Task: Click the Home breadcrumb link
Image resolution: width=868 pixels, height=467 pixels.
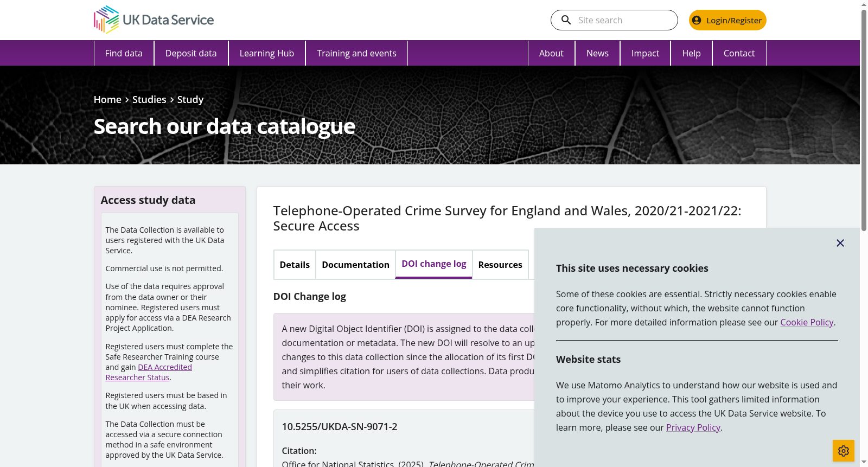Action: [x=107, y=100]
